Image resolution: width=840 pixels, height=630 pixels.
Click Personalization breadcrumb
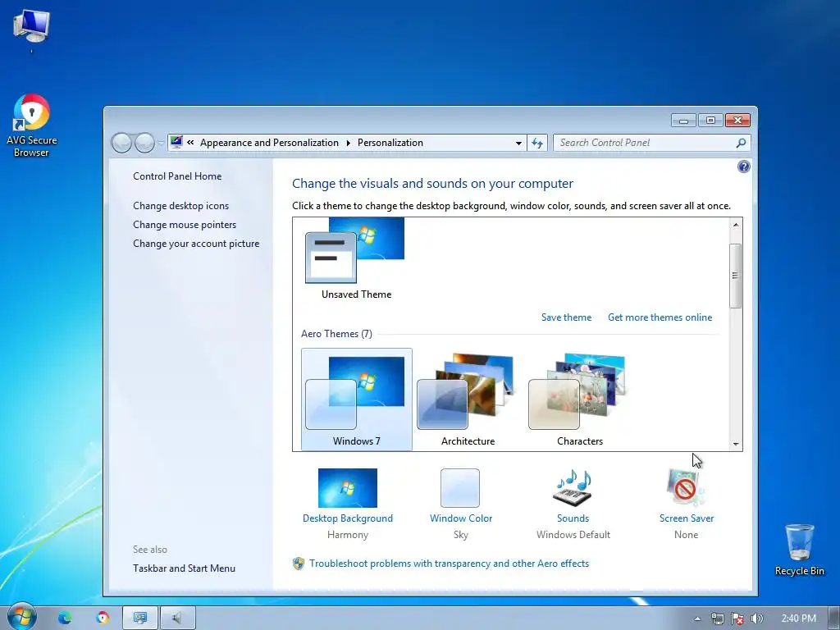[x=390, y=143]
